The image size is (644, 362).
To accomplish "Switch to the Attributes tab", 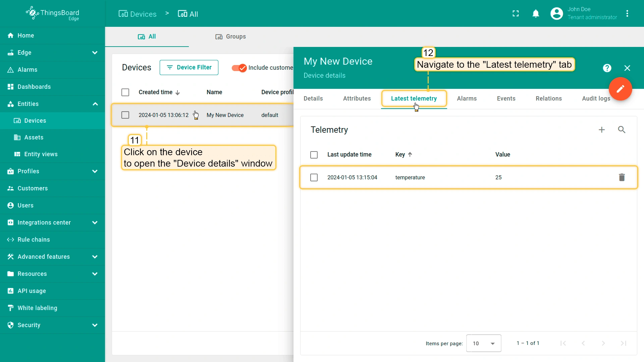I will click(357, 99).
